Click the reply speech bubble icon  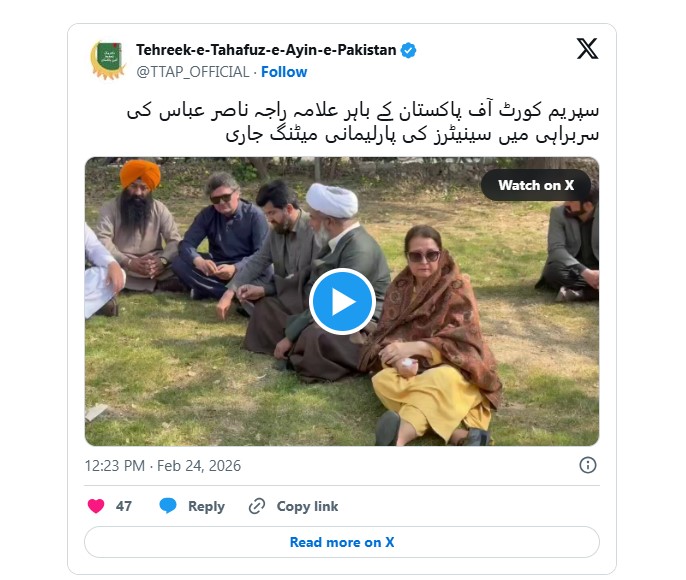tap(168, 506)
